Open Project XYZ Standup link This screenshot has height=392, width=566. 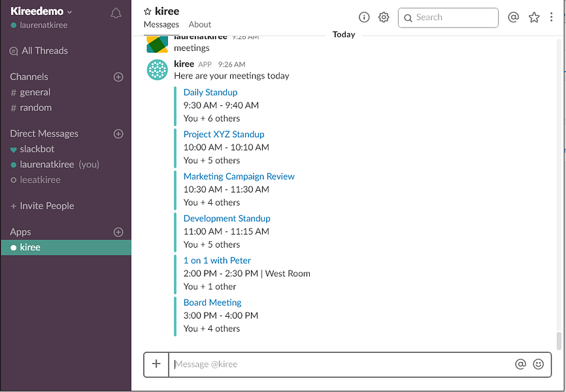[224, 135]
